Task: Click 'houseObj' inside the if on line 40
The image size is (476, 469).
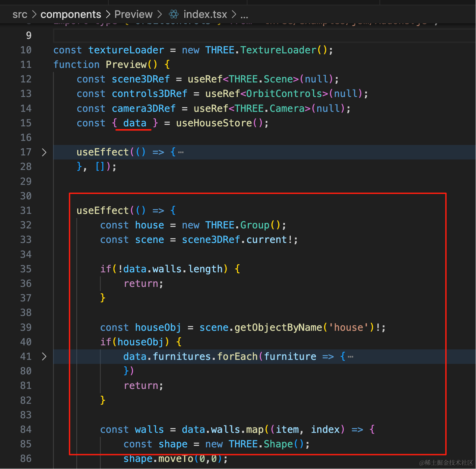Action: (x=141, y=342)
